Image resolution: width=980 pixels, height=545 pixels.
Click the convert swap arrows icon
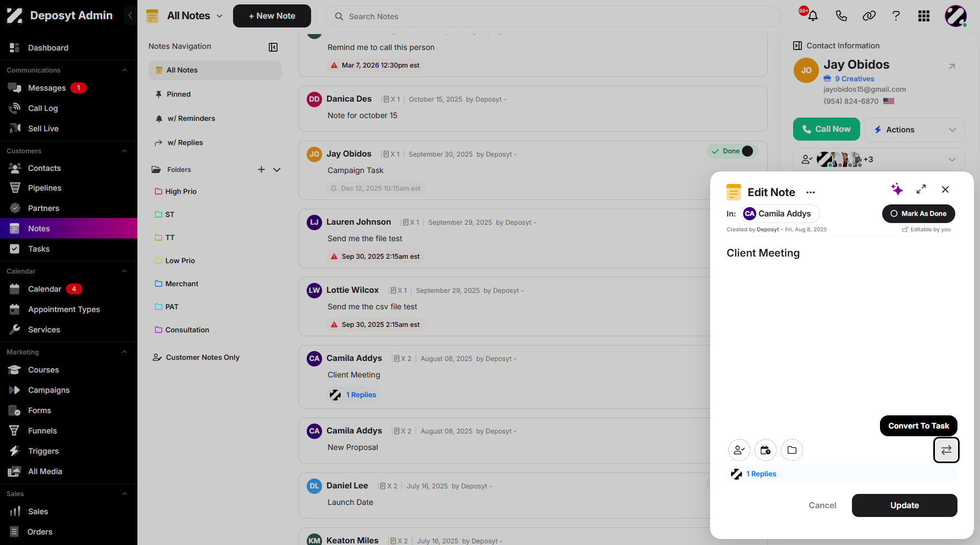point(946,451)
